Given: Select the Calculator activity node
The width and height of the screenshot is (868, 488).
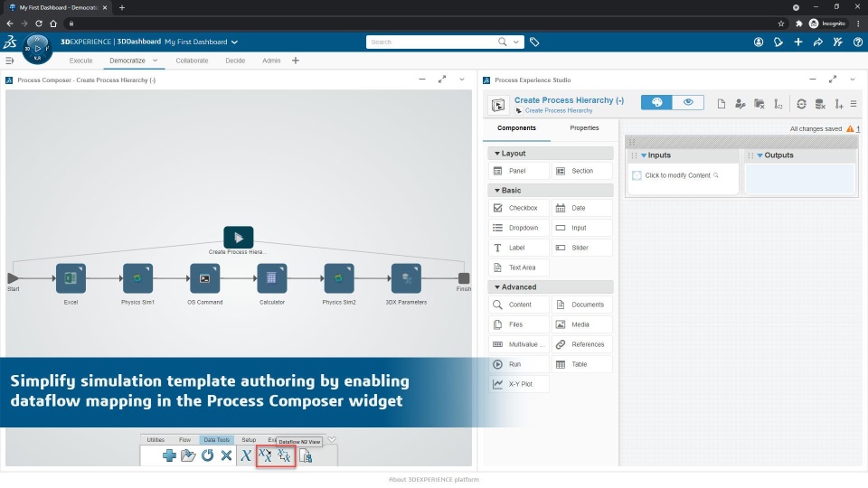Looking at the screenshot, I should [272, 278].
